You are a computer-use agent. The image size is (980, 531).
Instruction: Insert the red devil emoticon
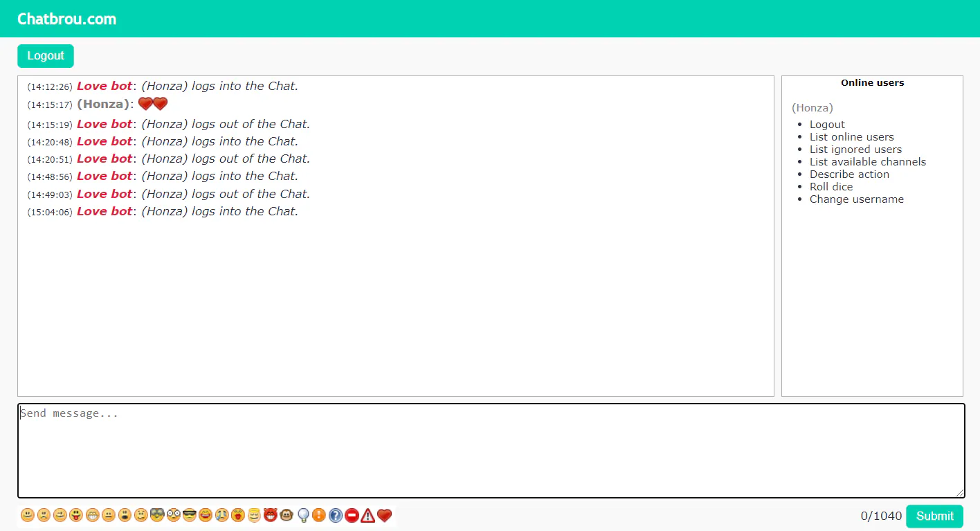pos(271,515)
